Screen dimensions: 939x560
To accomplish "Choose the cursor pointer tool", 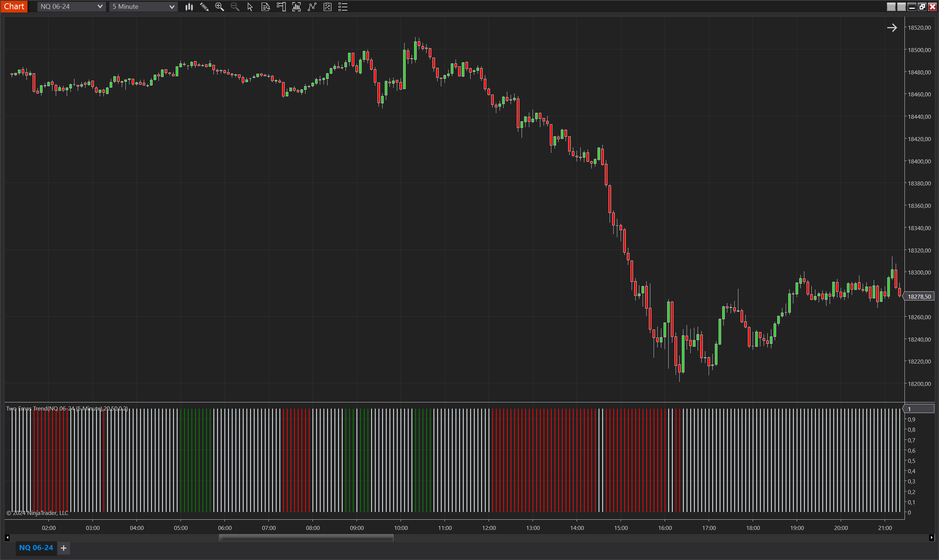I will pos(250,7).
